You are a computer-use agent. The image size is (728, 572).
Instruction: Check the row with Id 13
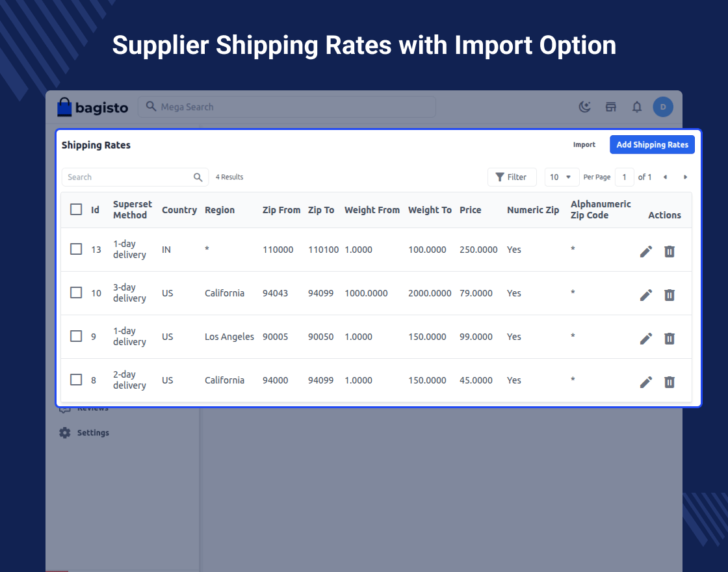pos(76,250)
